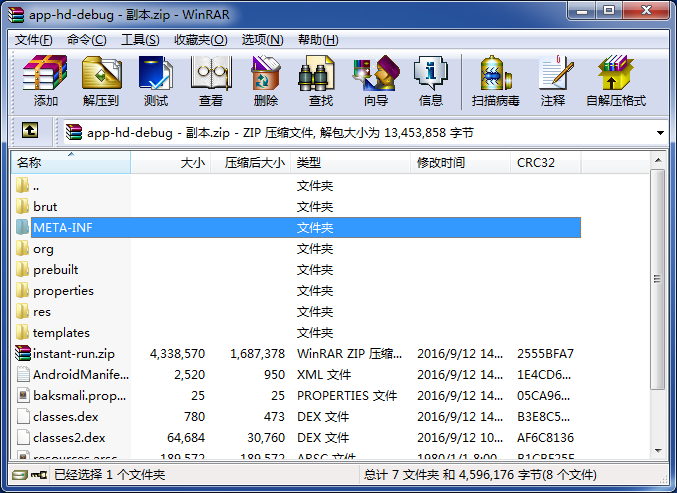The image size is (677, 493).
Task: Select the brut folder
Action: [x=45, y=207]
